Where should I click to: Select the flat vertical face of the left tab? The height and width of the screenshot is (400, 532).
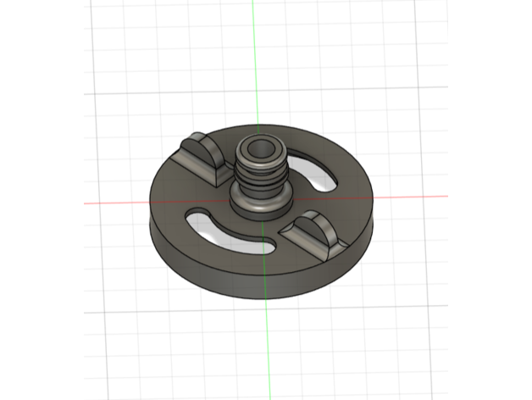pyautogui.click(x=197, y=163)
